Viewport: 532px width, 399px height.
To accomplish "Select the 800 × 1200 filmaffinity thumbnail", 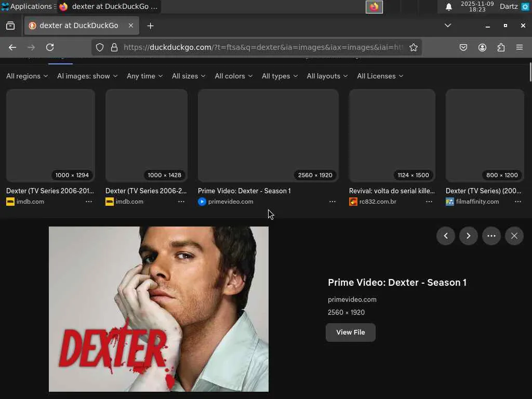I will click(485, 136).
